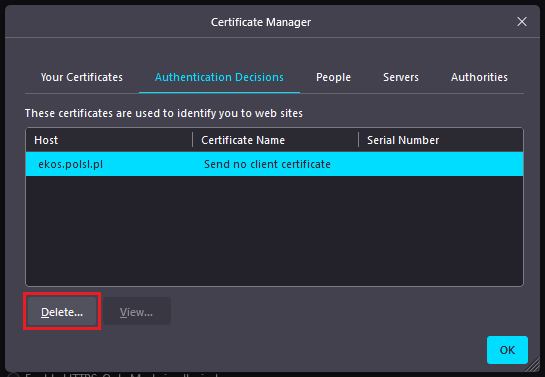Click 'Send no client certificate' cell
The image size is (545, 377).
267,164
